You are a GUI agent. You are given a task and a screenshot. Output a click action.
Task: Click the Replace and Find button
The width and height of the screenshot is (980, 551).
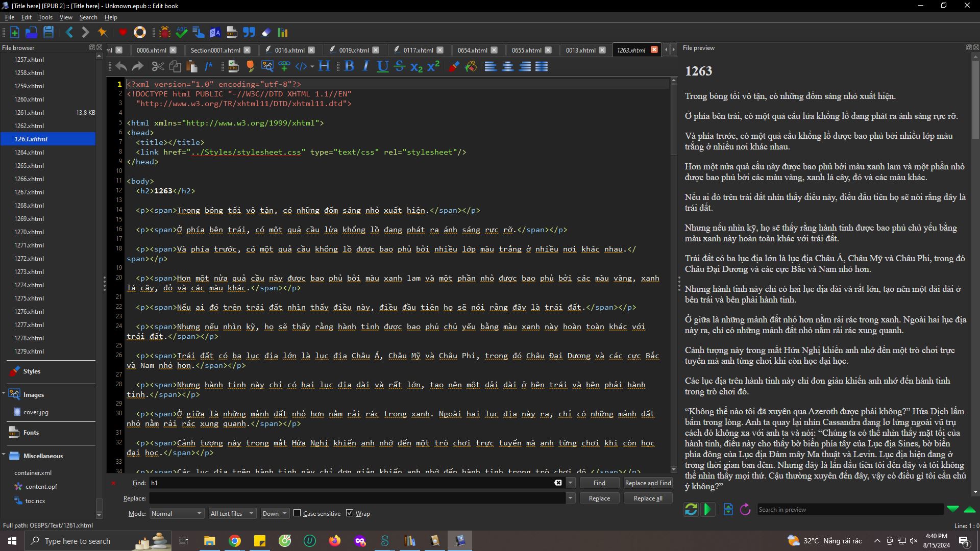(x=648, y=483)
